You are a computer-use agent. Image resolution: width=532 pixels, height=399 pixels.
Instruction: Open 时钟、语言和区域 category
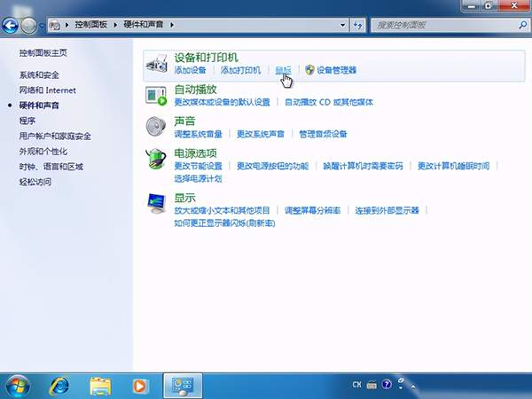pyautogui.click(x=51, y=167)
